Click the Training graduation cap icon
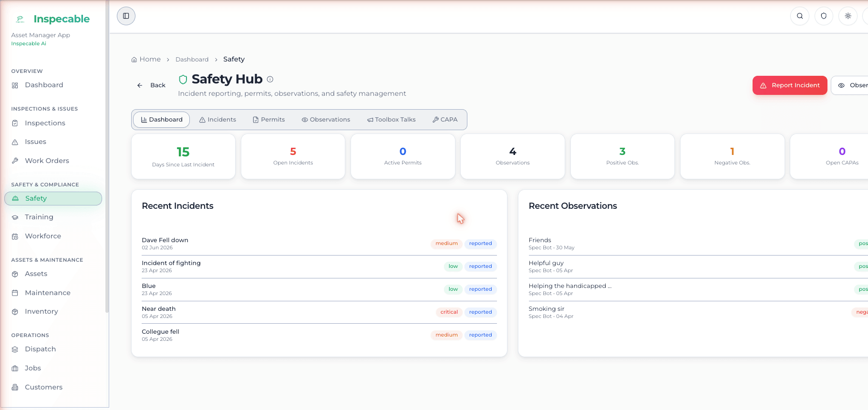This screenshot has width=868, height=410. click(15, 217)
